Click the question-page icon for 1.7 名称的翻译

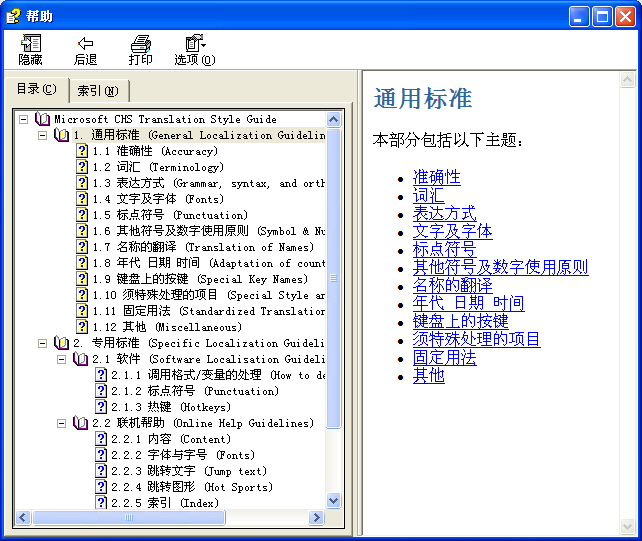point(82,247)
